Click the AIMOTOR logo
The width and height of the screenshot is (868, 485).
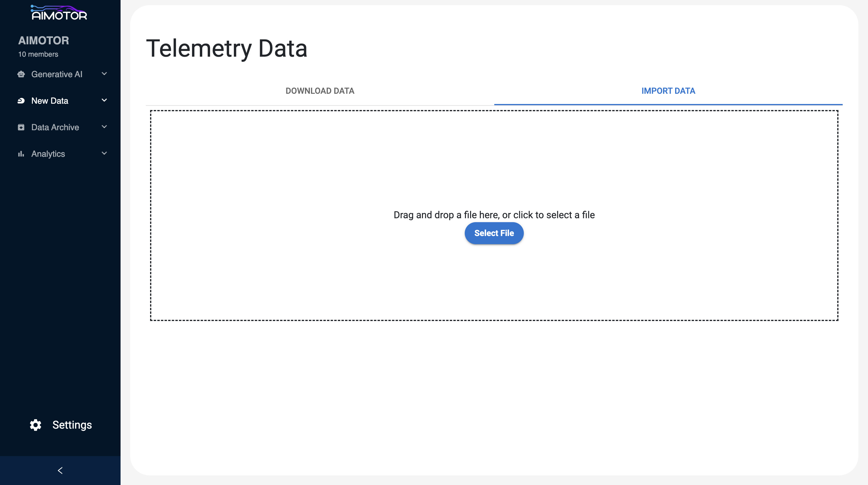59,13
